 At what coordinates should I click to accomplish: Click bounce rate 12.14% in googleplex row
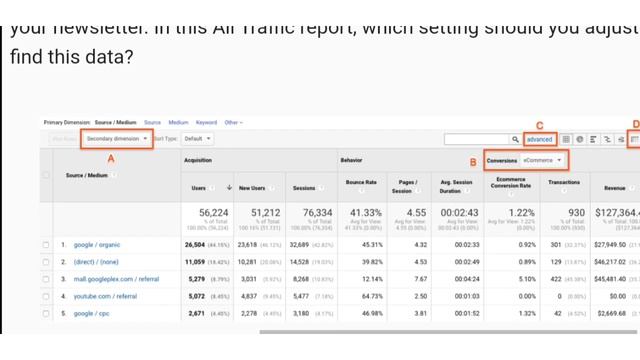point(372,279)
